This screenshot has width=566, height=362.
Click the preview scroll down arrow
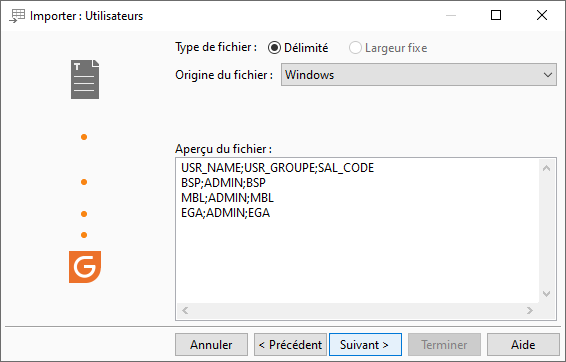[547, 294]
